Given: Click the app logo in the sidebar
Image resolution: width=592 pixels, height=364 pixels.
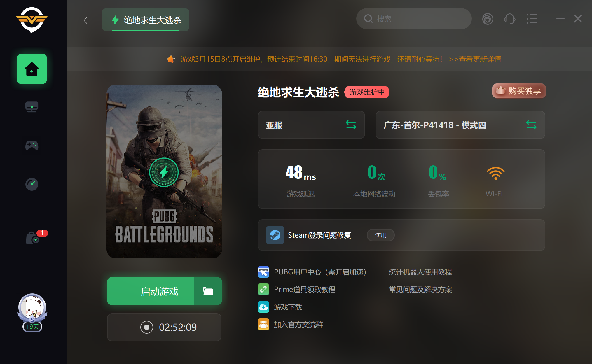Looking at the screenshot, I should pyautogui.click(x=32, y=20).
